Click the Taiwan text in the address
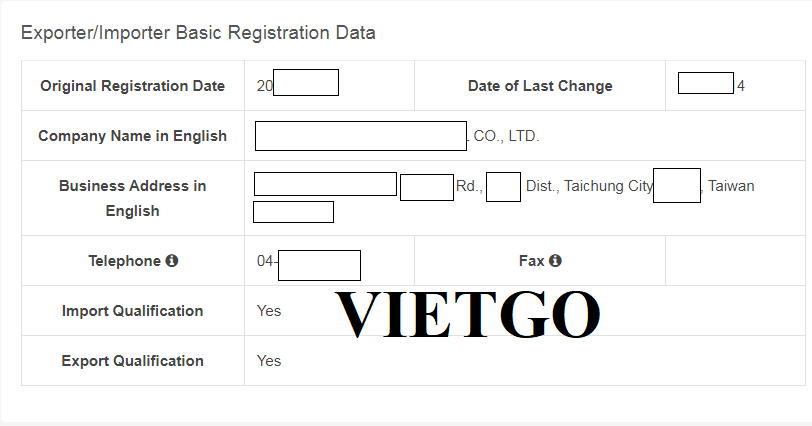Viewport: 812px width, 426px height. pyautogui.click(x=731, y=186)
